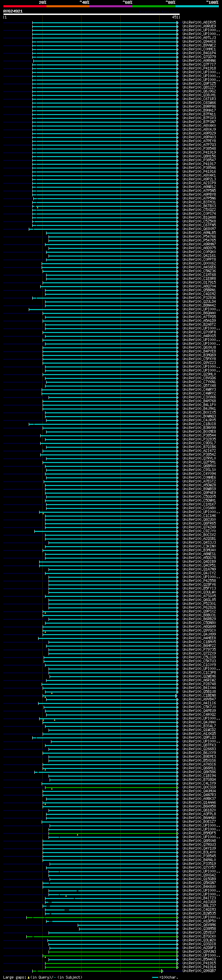The image size is (222, 980).
Task: Open entry UniRef100_Q96QB7
Action: [199, 971]
